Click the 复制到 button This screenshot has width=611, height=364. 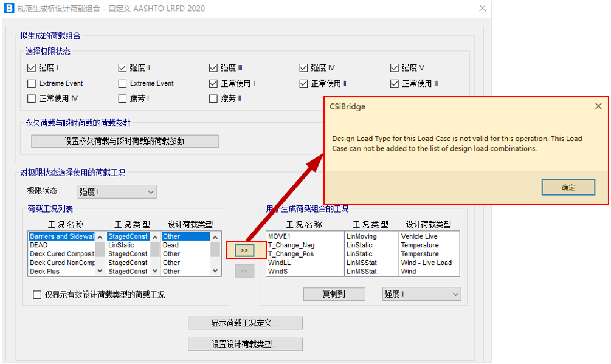[334, 294]
